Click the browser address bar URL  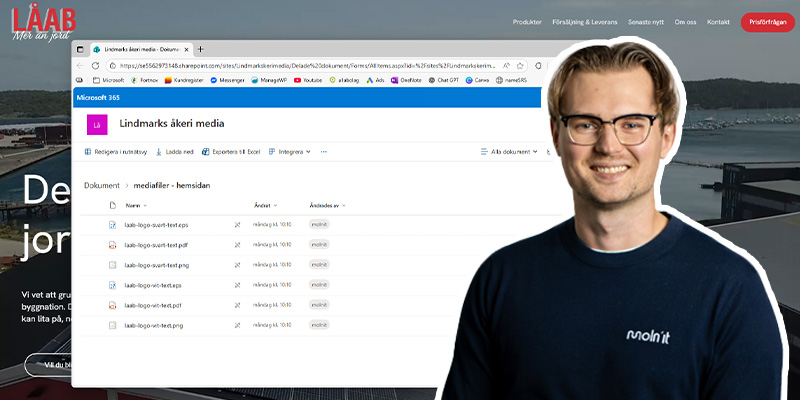308,66
